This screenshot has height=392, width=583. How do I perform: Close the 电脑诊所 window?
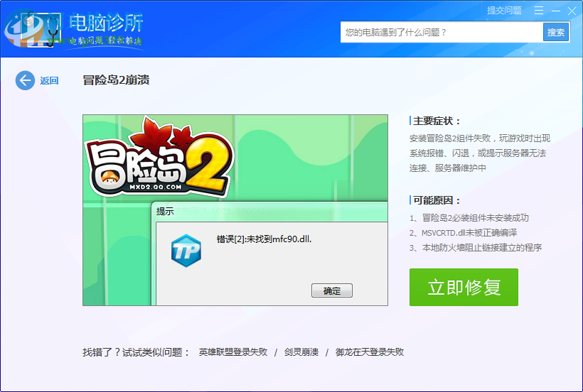click(572, 11)
